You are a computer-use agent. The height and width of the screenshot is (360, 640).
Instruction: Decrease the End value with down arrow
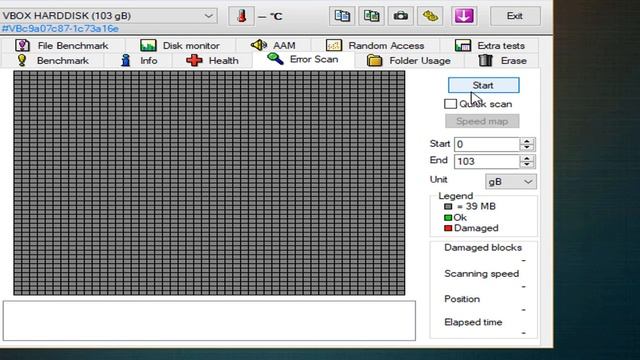[527, 165]
